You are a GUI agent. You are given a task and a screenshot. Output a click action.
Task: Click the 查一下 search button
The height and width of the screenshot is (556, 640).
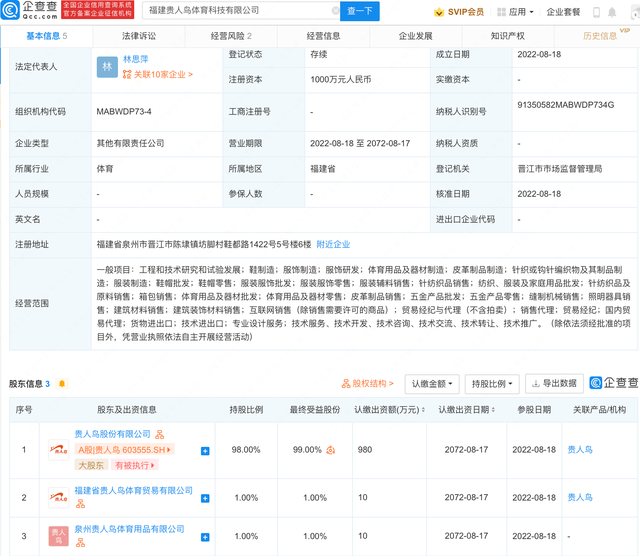360,11
